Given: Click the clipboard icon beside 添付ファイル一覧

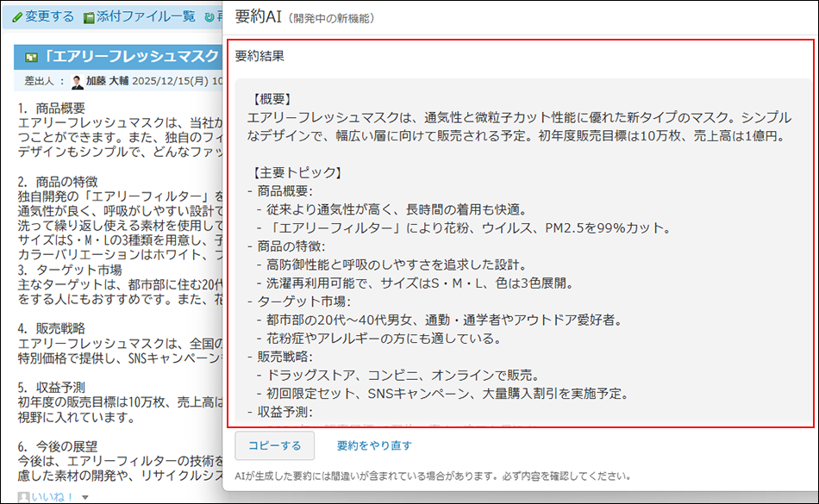Looking at the screenshot, I should pyautogui.click(x=87, y=16).
